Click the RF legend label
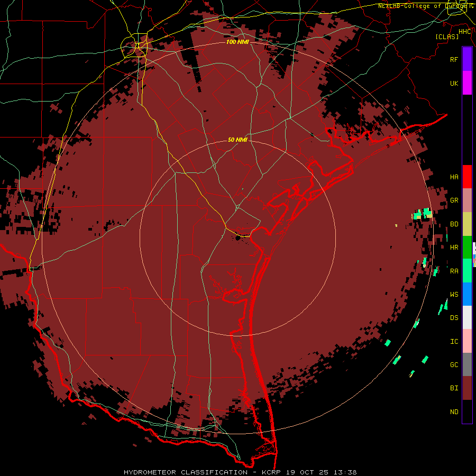Screen dimensions: 476x476 [454, 59]
